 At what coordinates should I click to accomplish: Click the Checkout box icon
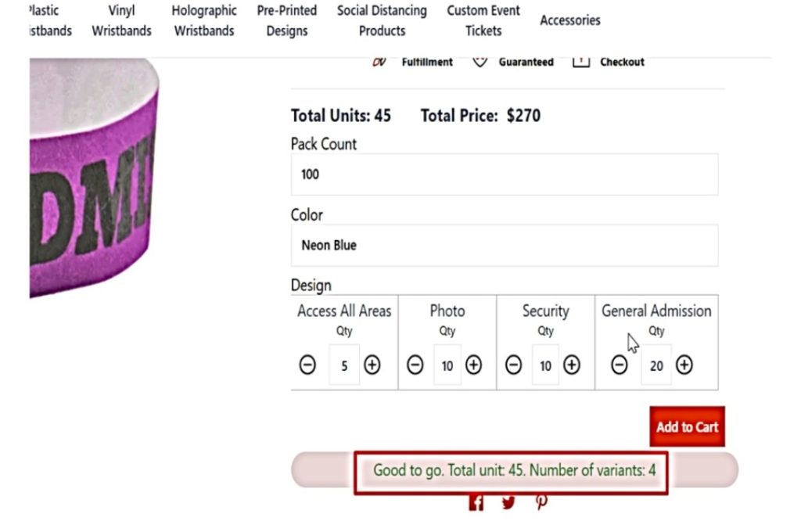tap(580, 60)
